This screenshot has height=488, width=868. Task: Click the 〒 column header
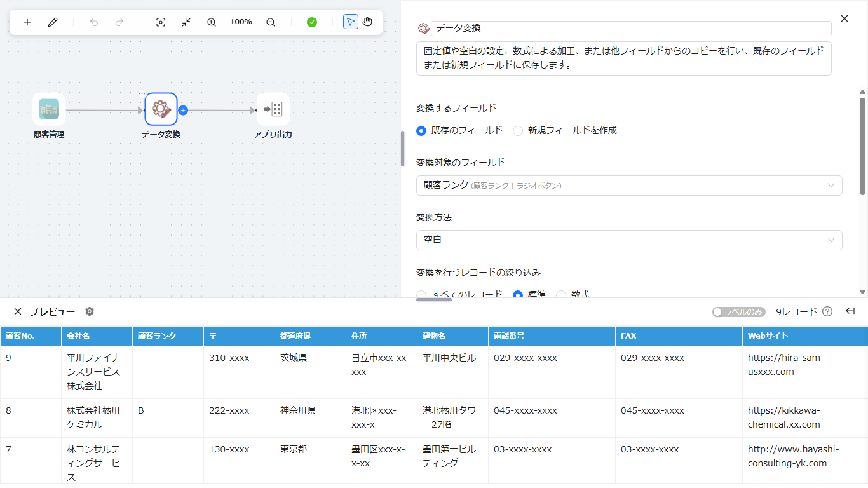[x=239, y=336]
